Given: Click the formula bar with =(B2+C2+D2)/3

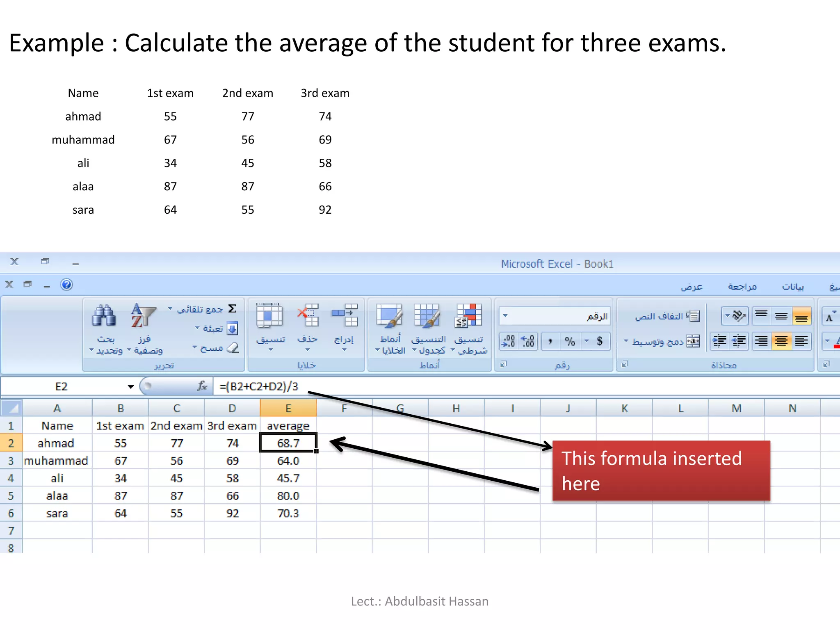Looking at the screenshot, I should pyautogui.click(x=527, y=386).
